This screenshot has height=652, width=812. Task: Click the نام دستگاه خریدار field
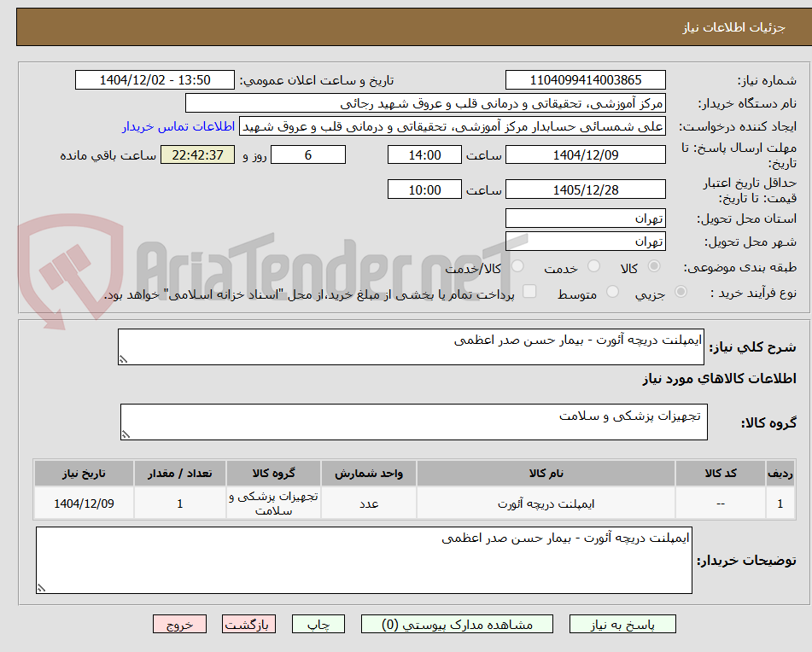pos(425,103)
